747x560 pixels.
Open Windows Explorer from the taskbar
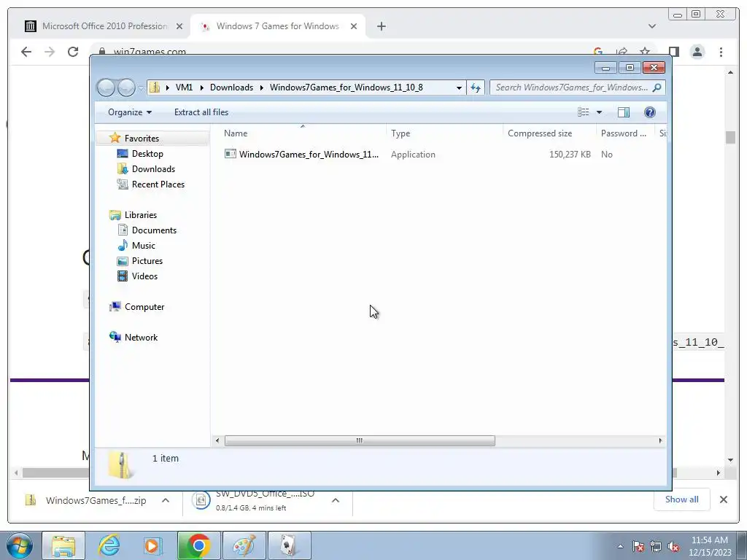coord(63,545)
